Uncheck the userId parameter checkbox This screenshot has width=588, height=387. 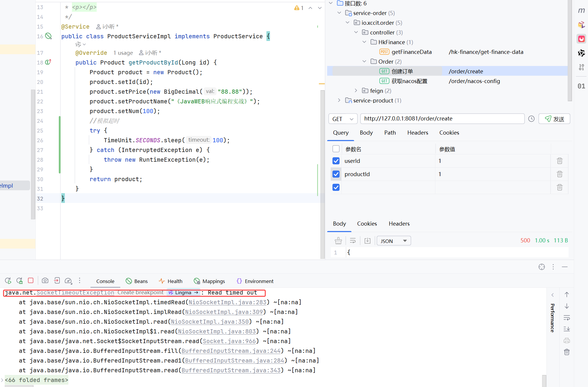coord(336,161)
